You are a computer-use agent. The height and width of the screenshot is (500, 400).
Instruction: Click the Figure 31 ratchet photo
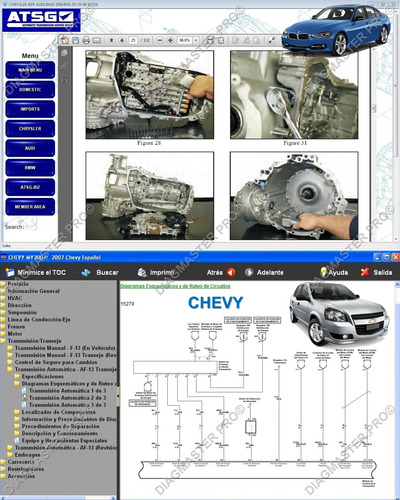(294, 95)
